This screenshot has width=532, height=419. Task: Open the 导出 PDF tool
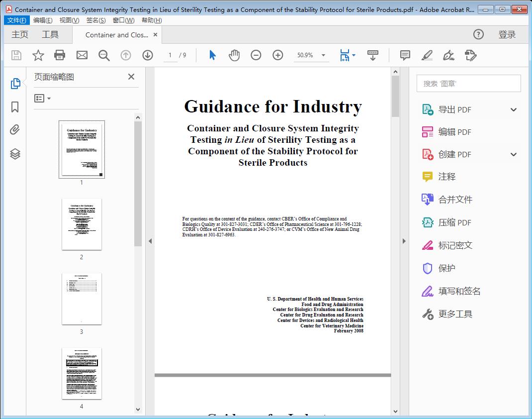[x=446, y=109]
